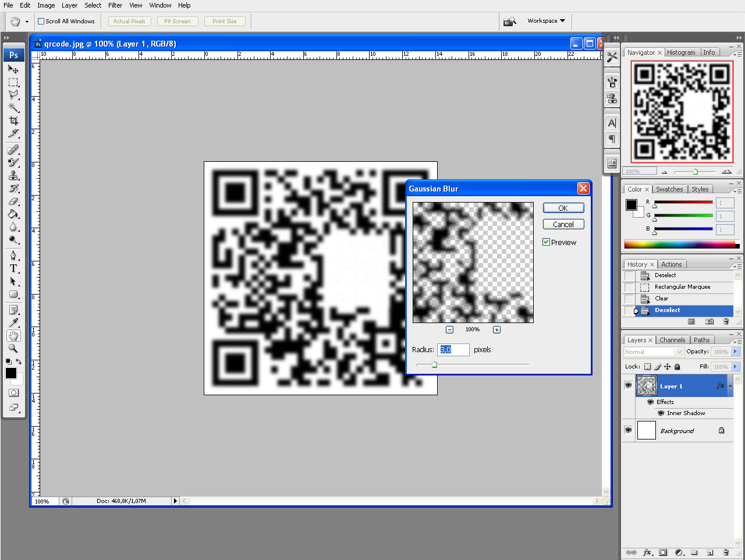Open the Workspace dropdown
This screenshot has width=745, height=560.
[x=546, y=21]
